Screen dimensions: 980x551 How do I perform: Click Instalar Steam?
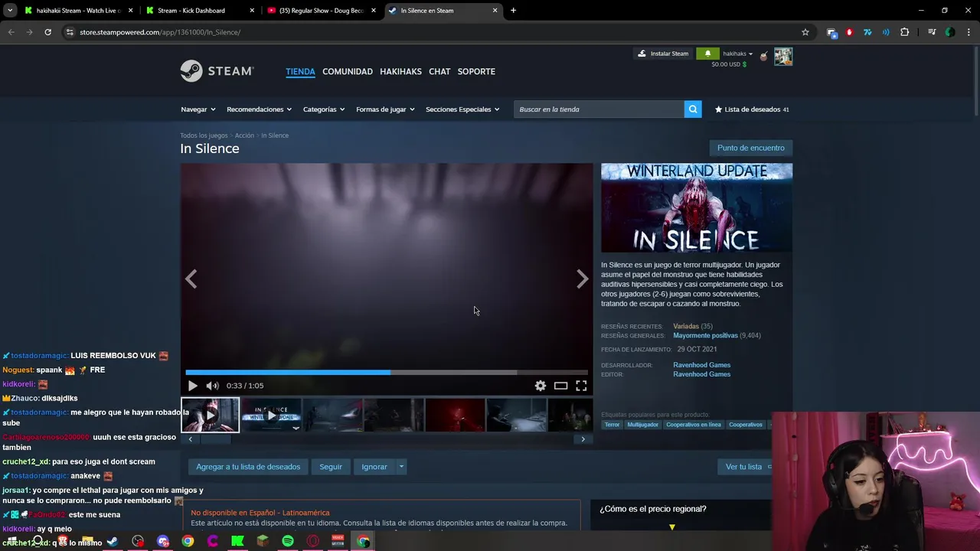pos(663,54)
